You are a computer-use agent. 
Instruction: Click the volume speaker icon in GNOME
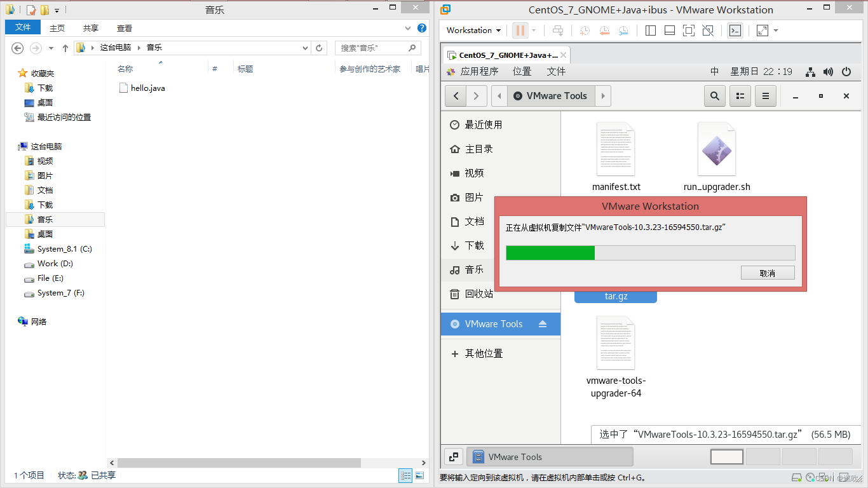(828, 72)
